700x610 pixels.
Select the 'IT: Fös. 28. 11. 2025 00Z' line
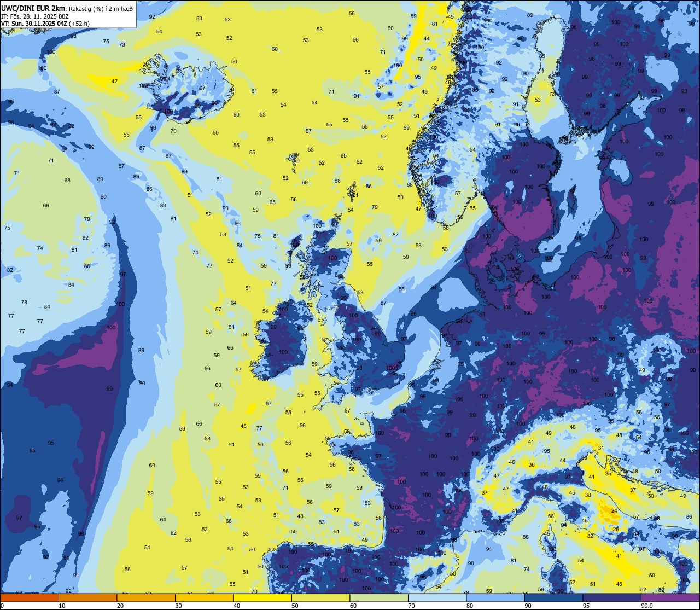[x=34, y=16]
